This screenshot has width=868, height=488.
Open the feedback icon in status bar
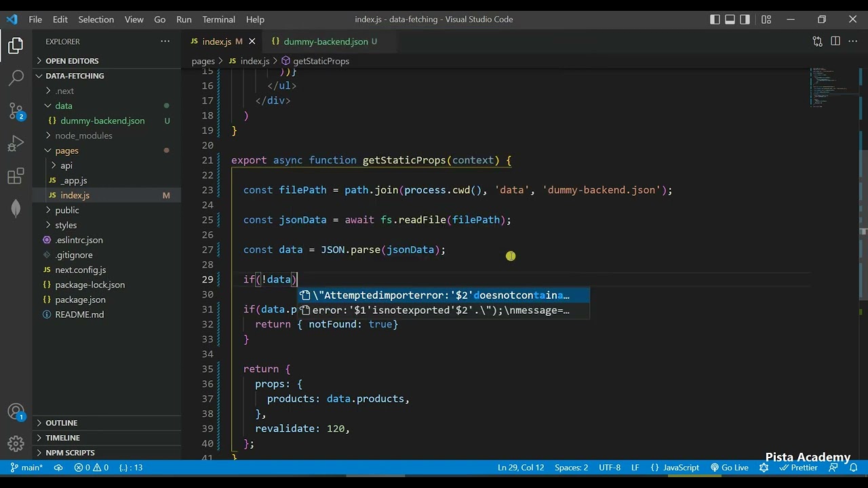(x=833, y=468)
